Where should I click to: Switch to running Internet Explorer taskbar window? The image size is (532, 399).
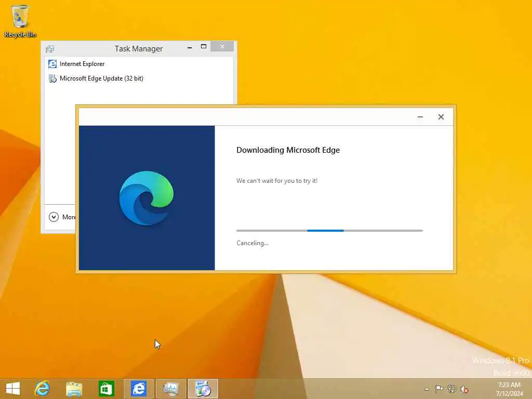coord(138,389)
